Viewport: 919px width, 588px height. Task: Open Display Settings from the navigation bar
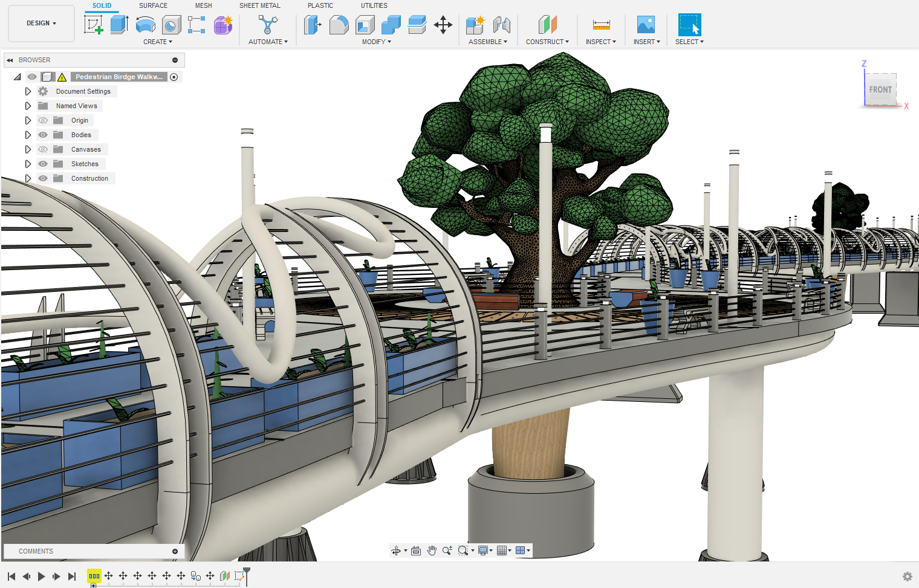[x=483, y=551]
